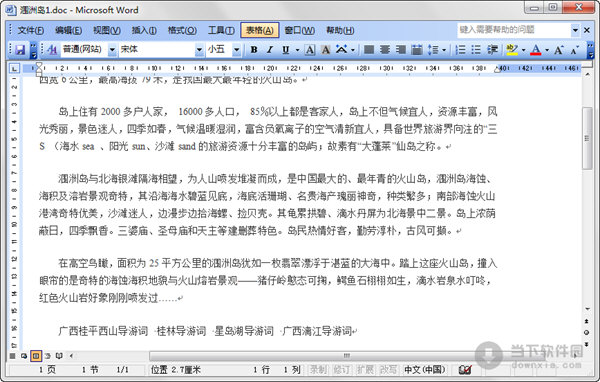Switch to Web Layout view icon
The width and height of the screenshot is (600, 382).
pos(24,356)
